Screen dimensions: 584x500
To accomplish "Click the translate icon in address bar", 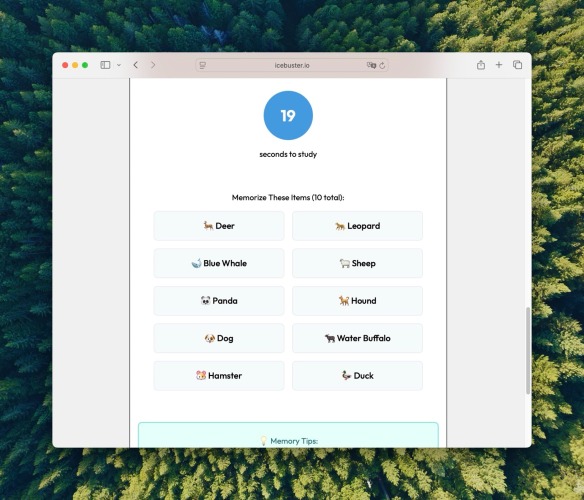I will 371,65.
